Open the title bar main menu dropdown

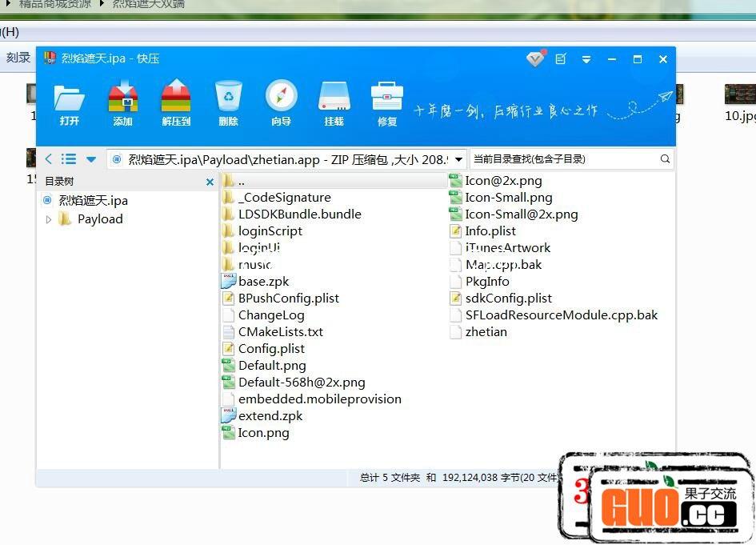point(586,59)
